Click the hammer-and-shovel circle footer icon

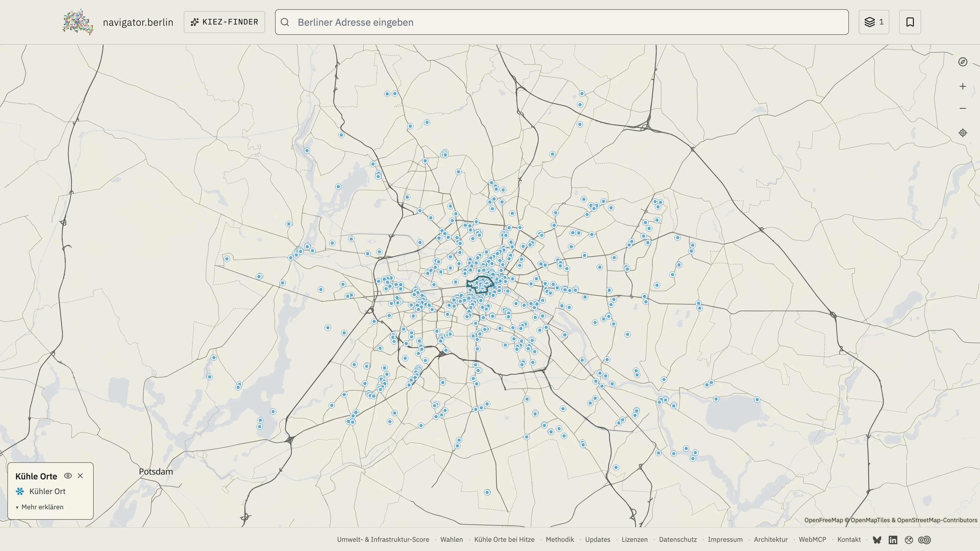point(909,540)
